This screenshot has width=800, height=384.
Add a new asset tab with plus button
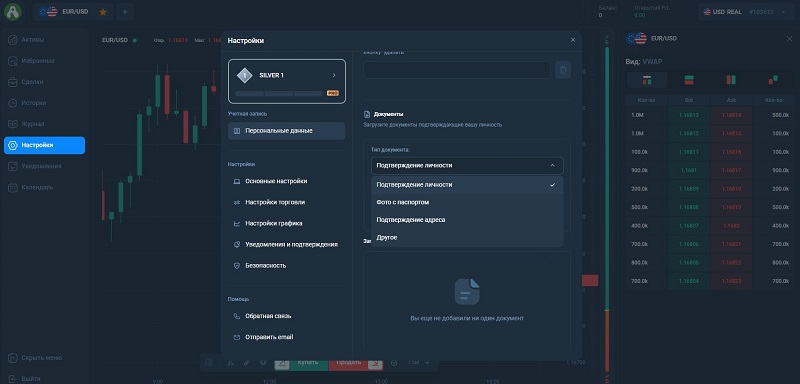124,12
